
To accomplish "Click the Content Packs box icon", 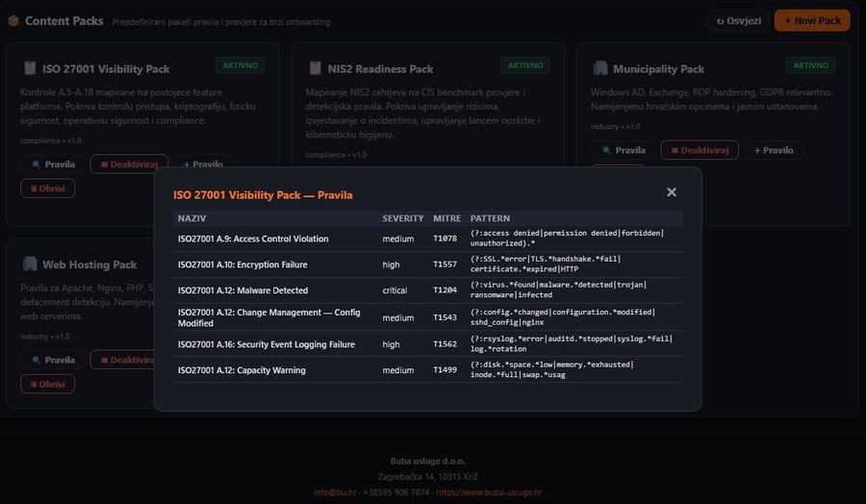I will [x=13, y=21].
